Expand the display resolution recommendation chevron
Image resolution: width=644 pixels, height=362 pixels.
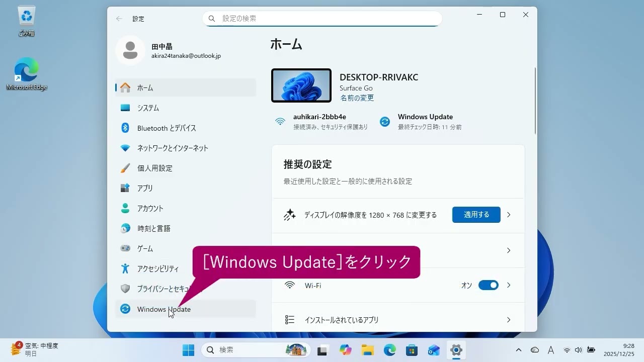[509, 215]
